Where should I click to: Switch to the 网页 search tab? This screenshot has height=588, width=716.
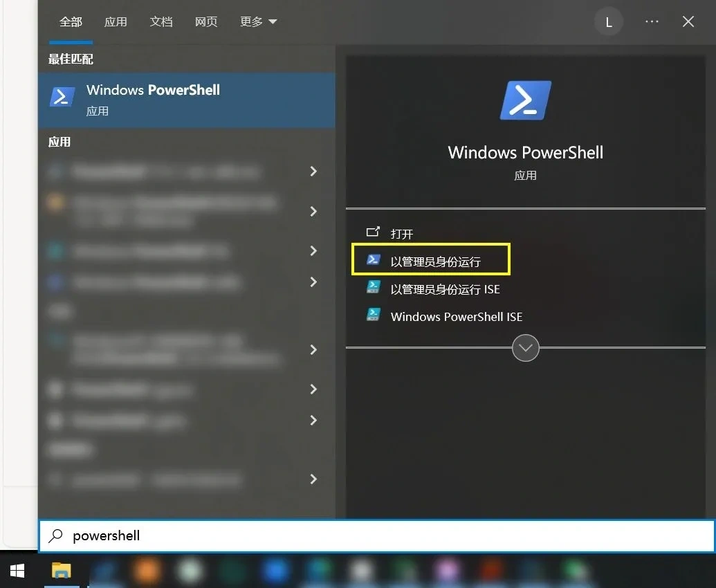click(206, 22)
